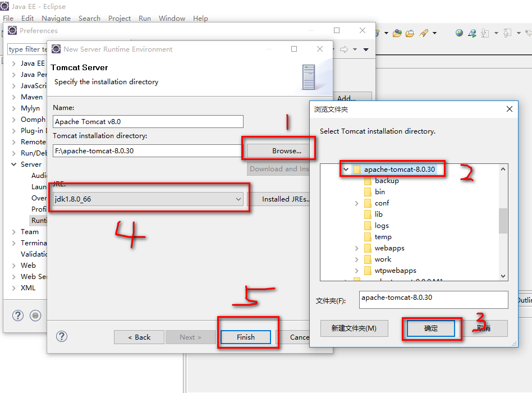The width and height of the screenshot is (532, 393).
Task: Open the help icon in Preferences window
Action: pos(17,316)
